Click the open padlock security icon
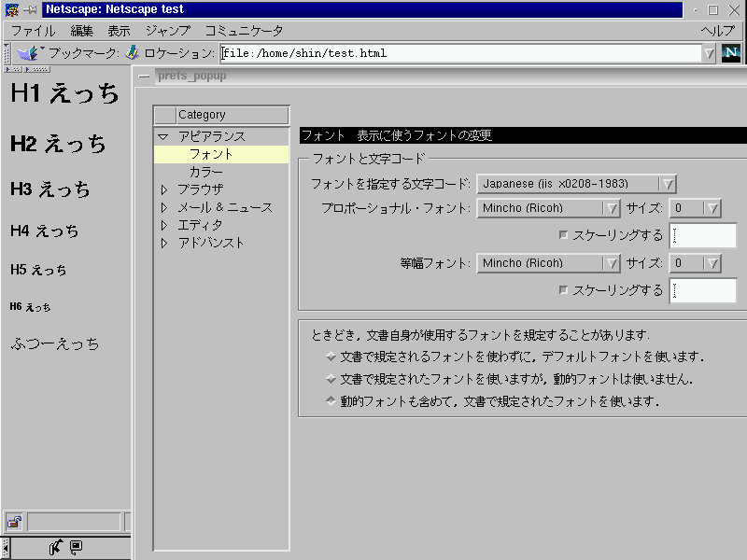This screenshot has height=560, width=747. [x=14, y=522]
